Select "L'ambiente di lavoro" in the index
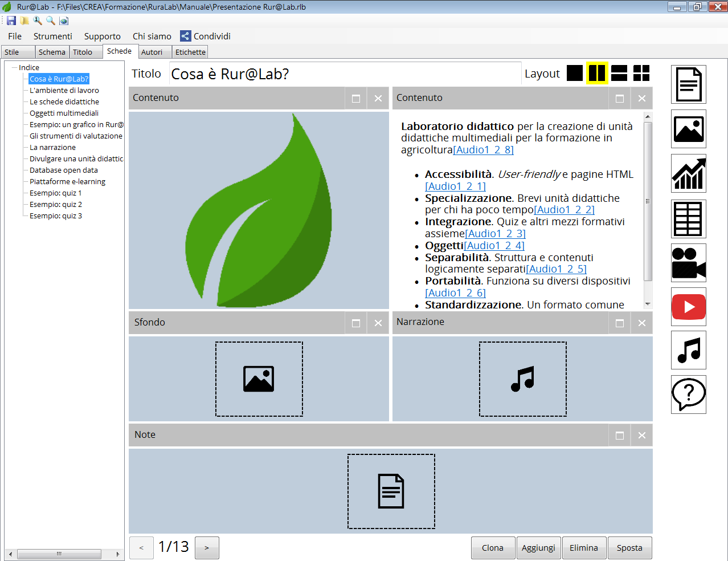The height and width of the screenshot is (561, 728). (64, 90)
